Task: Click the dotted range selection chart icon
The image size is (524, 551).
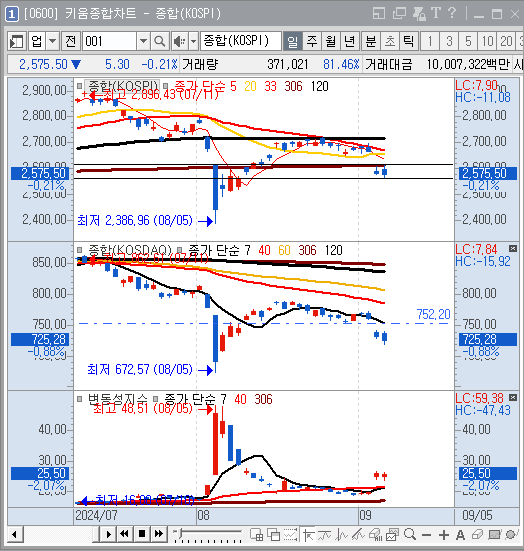Action: (290, 535)
